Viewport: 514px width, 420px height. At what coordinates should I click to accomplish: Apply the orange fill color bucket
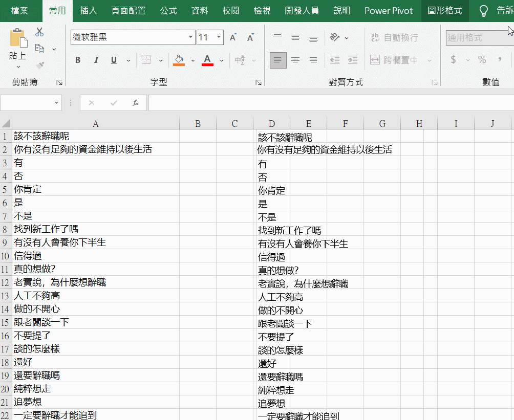[179, 60]
